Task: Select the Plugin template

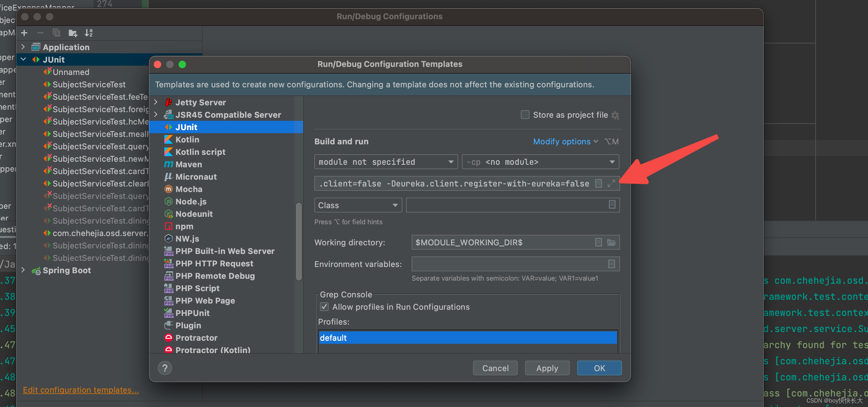Action: point(226,326)
